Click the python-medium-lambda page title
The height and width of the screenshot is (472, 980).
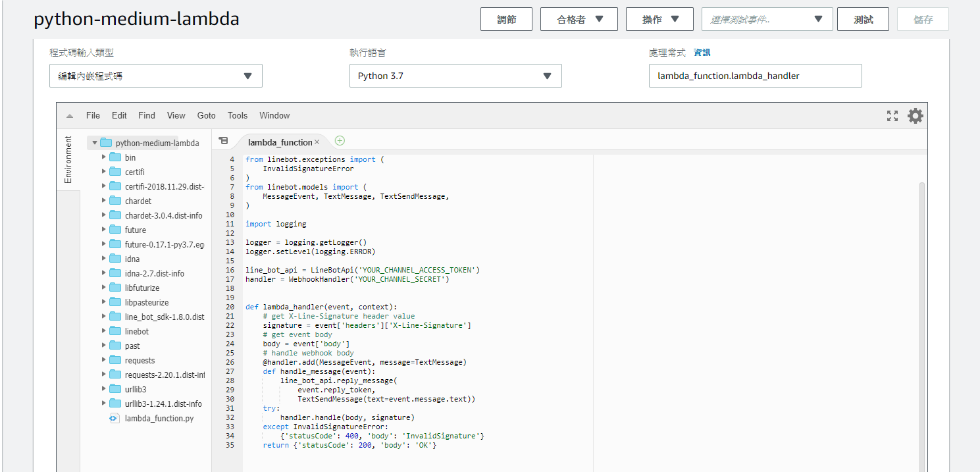click(136, 19)
